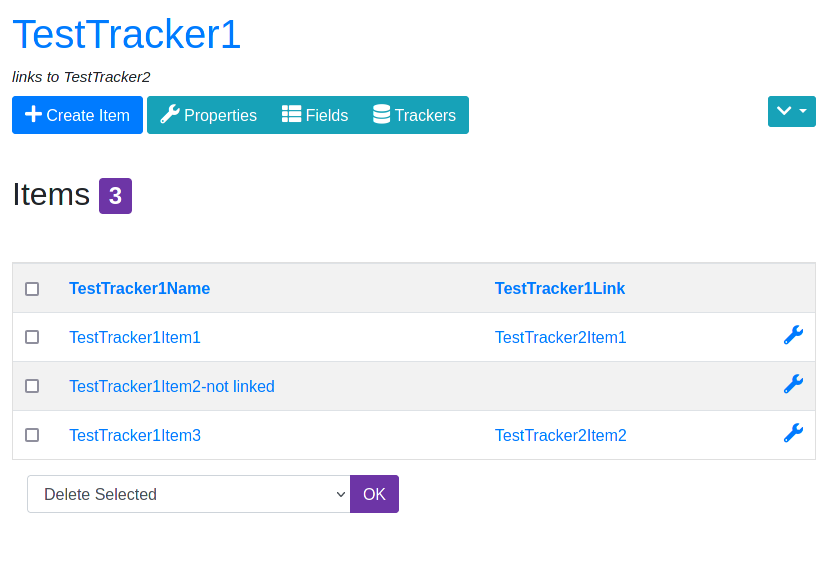The image size is (823, 562).
Task: Open Properties with the wrench icon
Action: click(208, 115)
